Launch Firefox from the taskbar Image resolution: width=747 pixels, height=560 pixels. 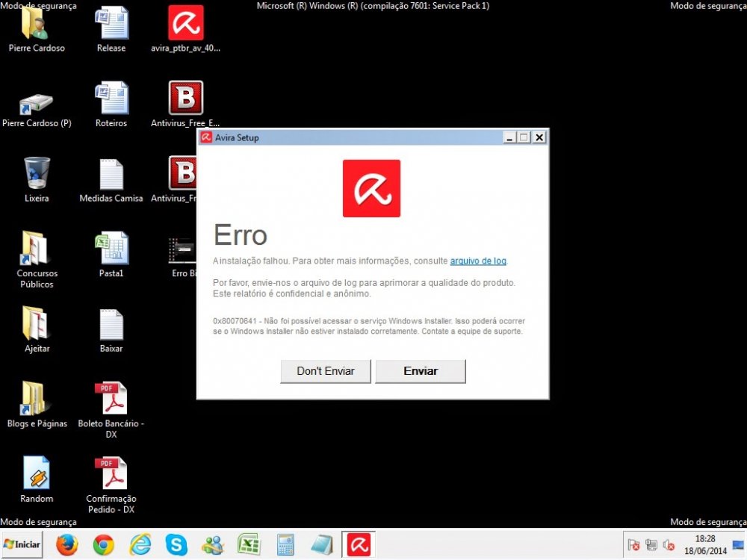pyautogui.click(x=66, y=544)
